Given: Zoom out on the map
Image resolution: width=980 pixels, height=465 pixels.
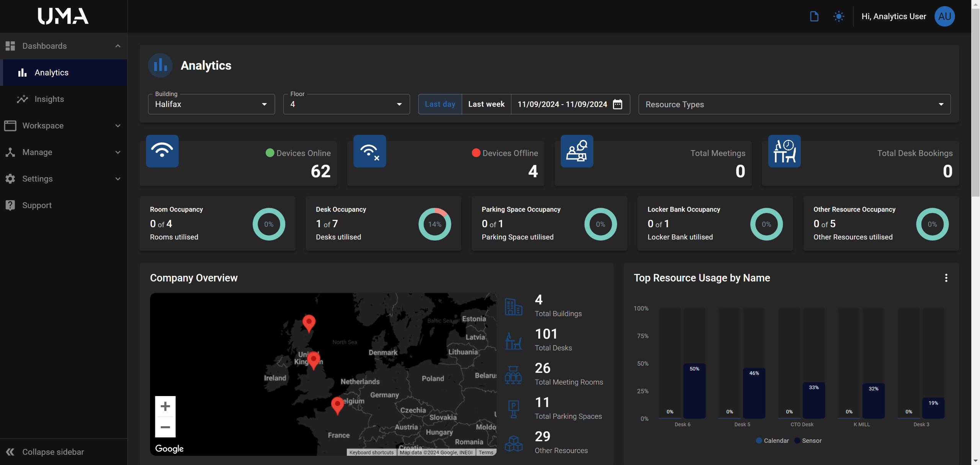Looking at the screenshot, I should coord(165,427).
